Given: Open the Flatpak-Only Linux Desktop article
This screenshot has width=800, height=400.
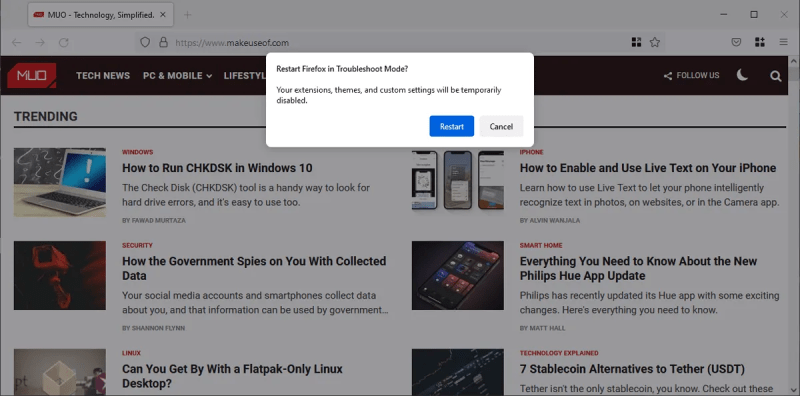Looking at the screenshot, I should (232, 376).
